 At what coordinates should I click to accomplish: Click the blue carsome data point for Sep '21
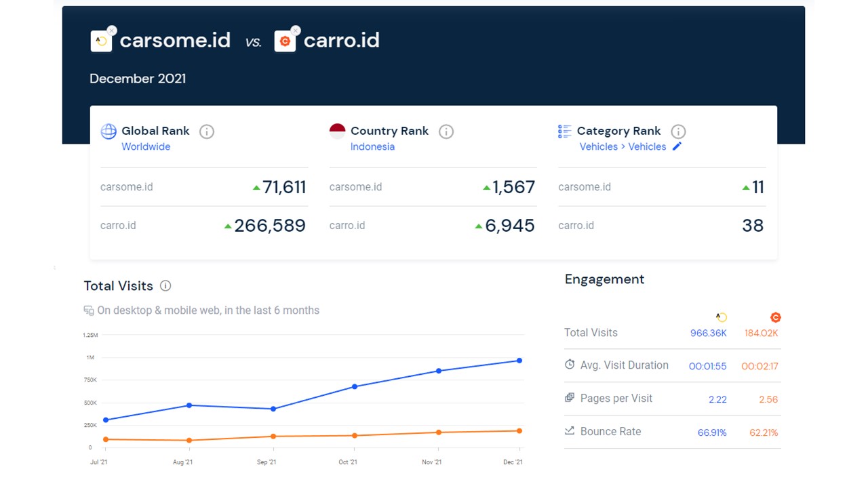click(273, 409)
